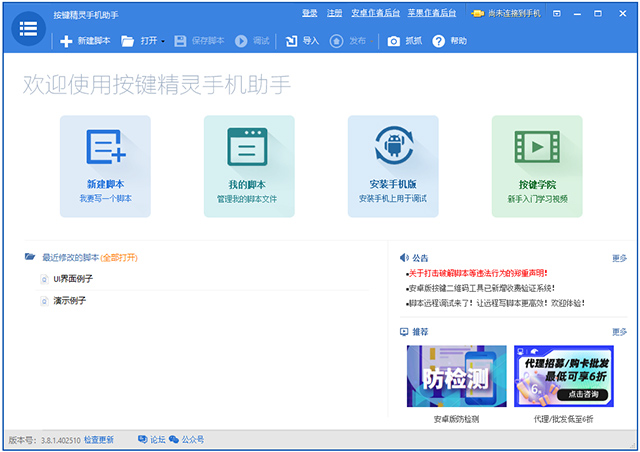The height and width of the screenshot is (452, 640).
Task: Open the 苹果作者后台 link
Action: (431, 13)
